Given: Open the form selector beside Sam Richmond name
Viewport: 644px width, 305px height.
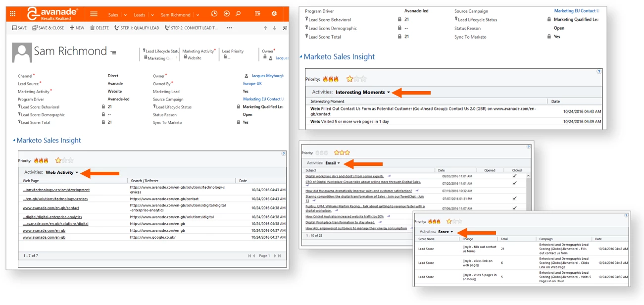Looking at the screenshot, I should 113,52.
